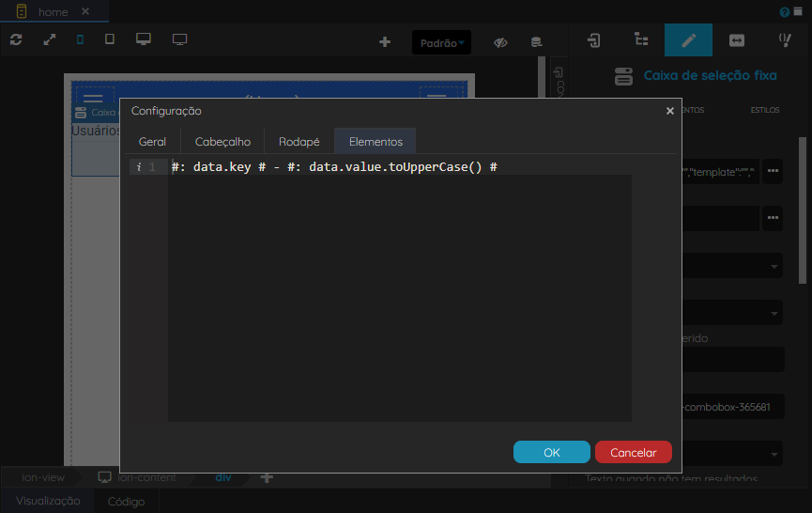The width and height of the screenshot is (812, 513).
Task: Click the info marker on line 1
Action: [x=139, y=167]
